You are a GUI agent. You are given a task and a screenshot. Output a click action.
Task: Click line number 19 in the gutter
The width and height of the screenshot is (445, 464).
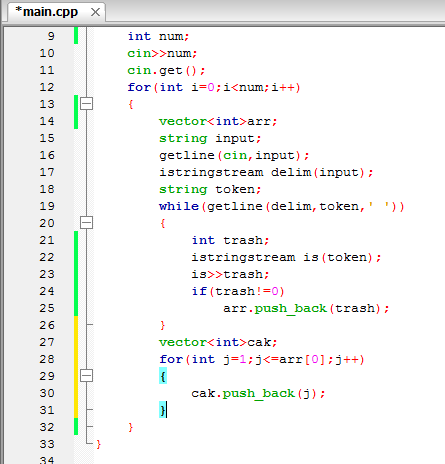47,206
